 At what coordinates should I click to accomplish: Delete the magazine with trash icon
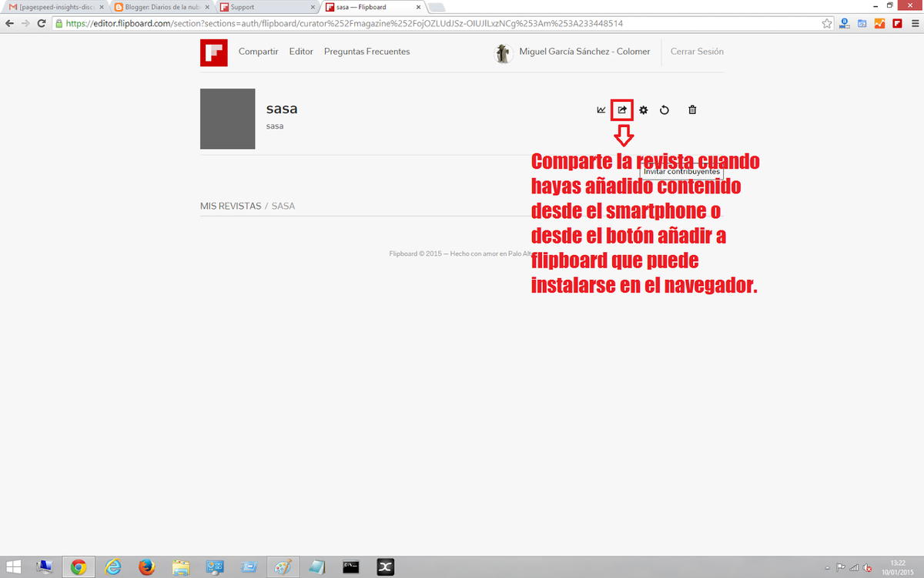[692, 110]
